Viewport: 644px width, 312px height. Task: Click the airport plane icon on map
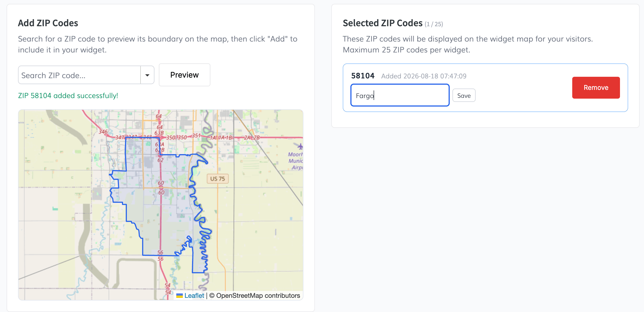point(300,146)
